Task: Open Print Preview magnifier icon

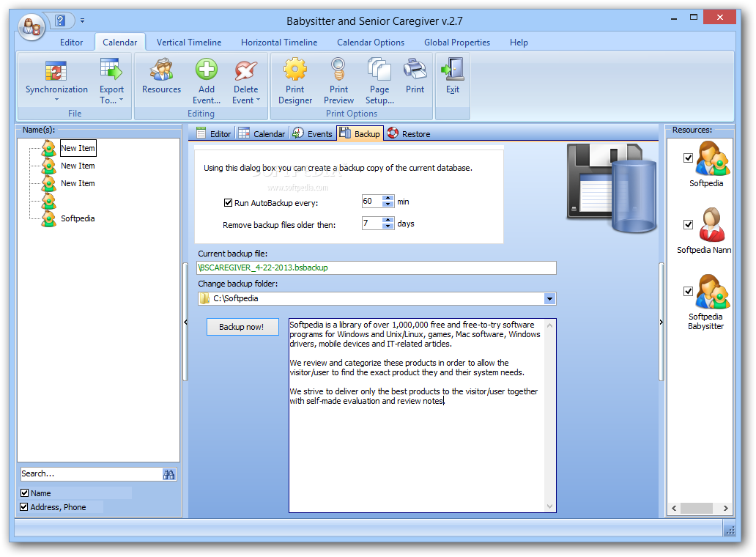Action: tap(338, 70)
